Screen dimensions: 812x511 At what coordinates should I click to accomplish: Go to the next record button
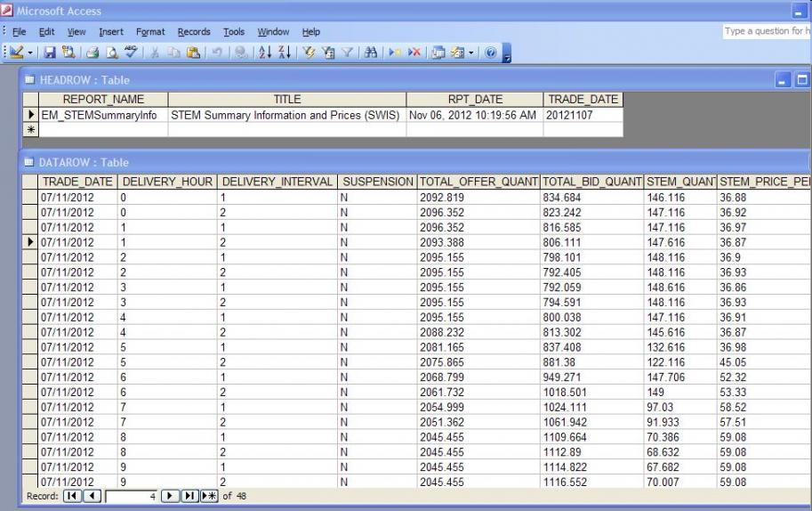170,496
